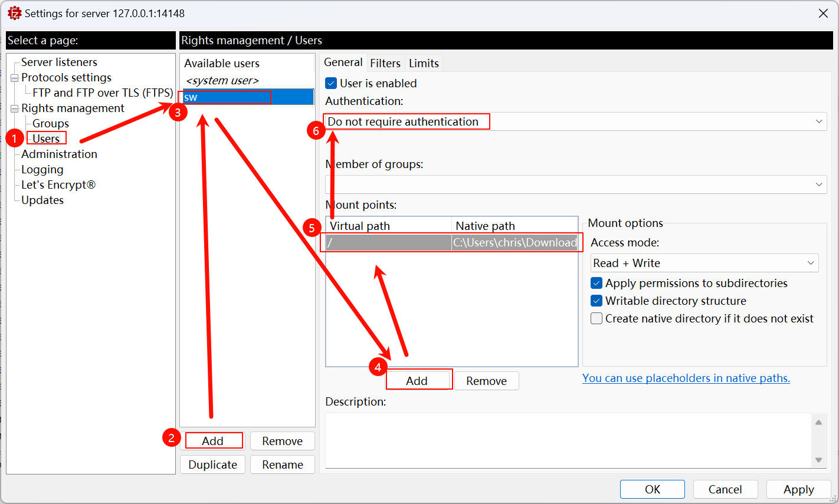The image size is (839, 504).
Task: Open the Updates page
Action: click(42, 200)
